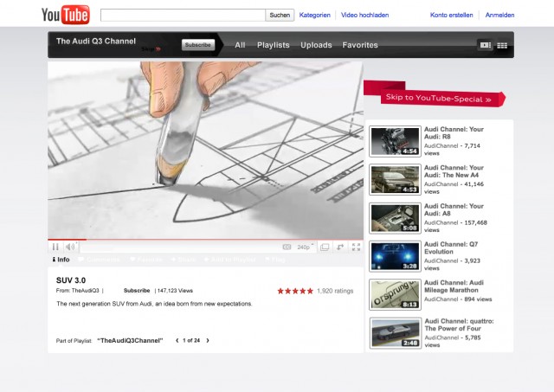This screenshot has width=554, height=392.
Task: Click AudiChannel under the Mileage Marathon video
Action: (441, 299)
